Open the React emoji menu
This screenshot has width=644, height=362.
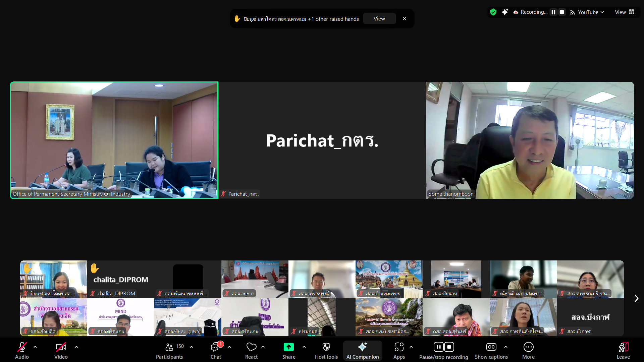251,350
